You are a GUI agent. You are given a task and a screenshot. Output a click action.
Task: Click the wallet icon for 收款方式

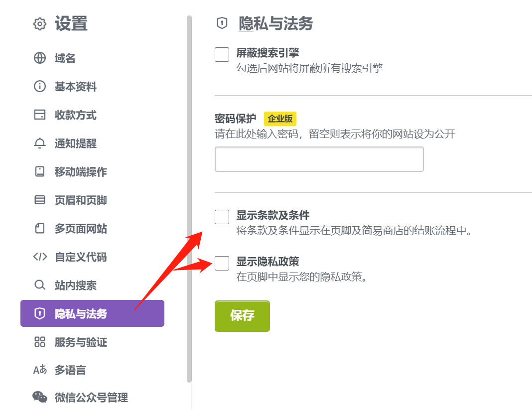pos(40,115)
